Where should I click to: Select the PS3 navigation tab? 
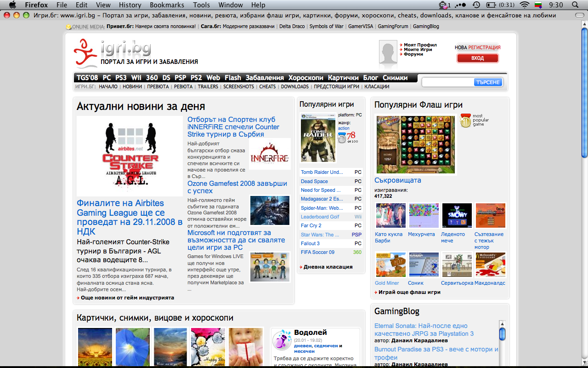tap(121, 78)
